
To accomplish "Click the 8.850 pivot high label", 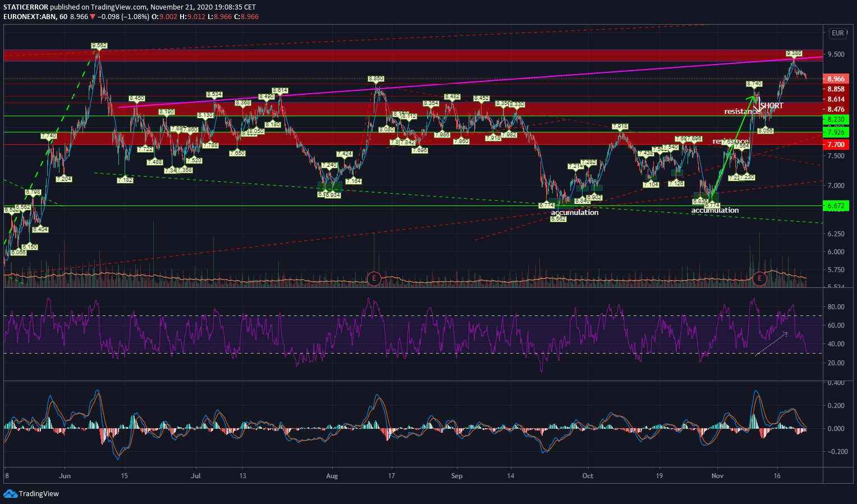I will click(x=376, y=79).
